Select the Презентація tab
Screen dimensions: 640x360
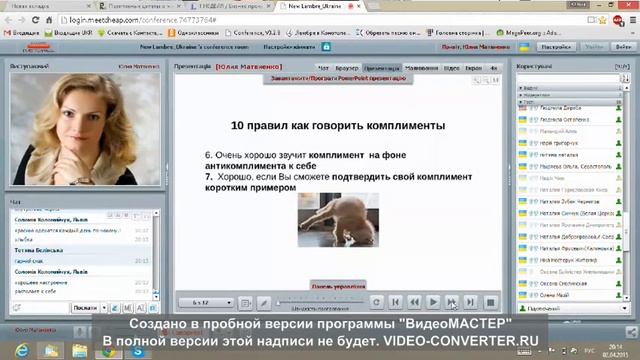[x=382, y=68]
